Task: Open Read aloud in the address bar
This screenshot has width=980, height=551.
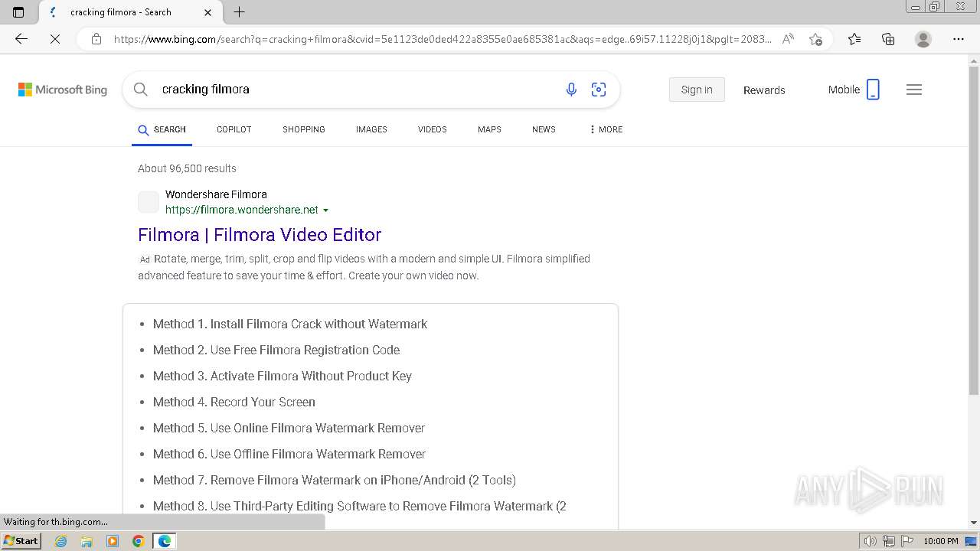Action: pos(788,39)
